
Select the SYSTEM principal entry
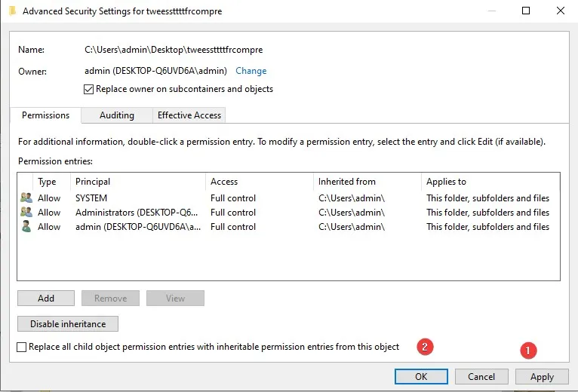pos(91,198)
